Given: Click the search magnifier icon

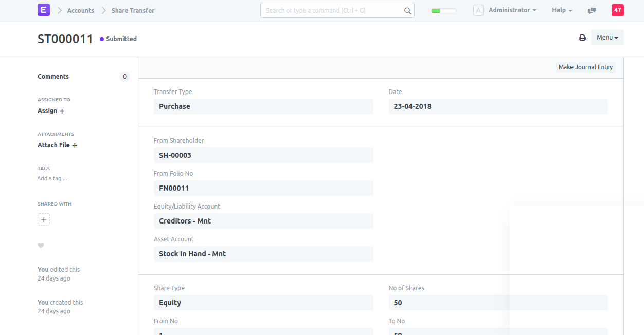Looking at the screenshot, I should pyautogui.click(x=407, y=10).
